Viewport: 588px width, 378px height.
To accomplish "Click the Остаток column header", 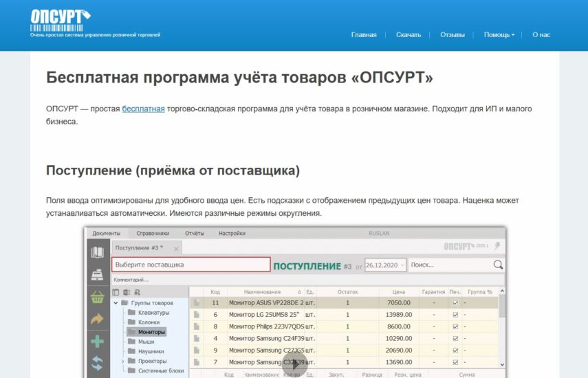I will 347,292.
